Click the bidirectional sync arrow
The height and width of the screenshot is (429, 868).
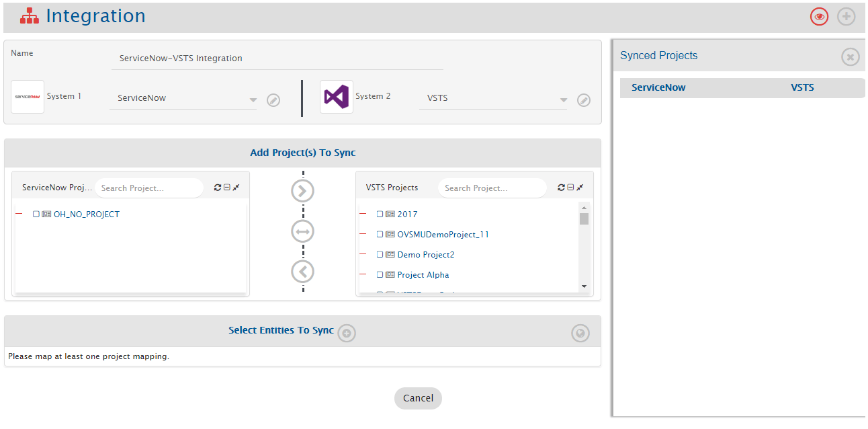coord(302,231)
